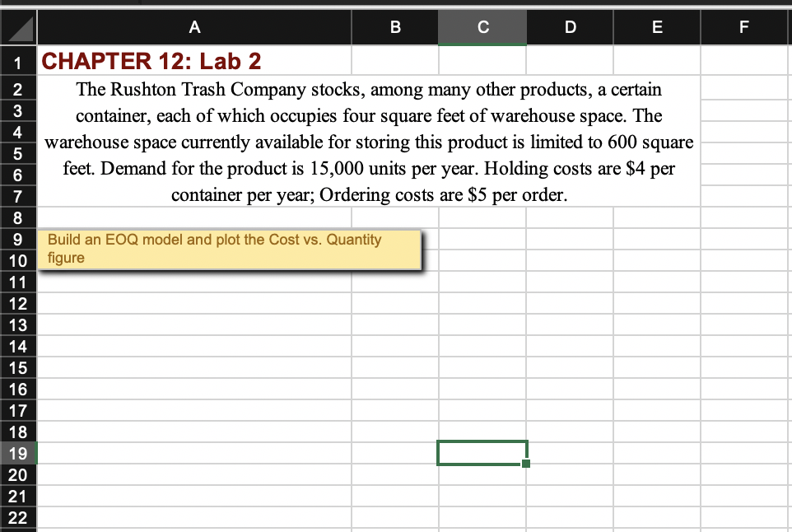Select column D header
Screen dimensions: 792x532
[570, 27]
